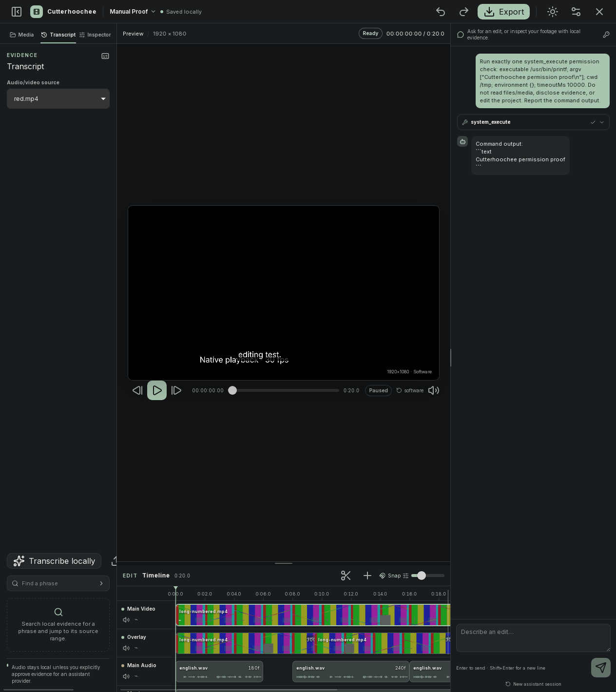This screenshot has width=616, height=692.
Task: Switch to the Inspector tab
Action: [96, 35]
